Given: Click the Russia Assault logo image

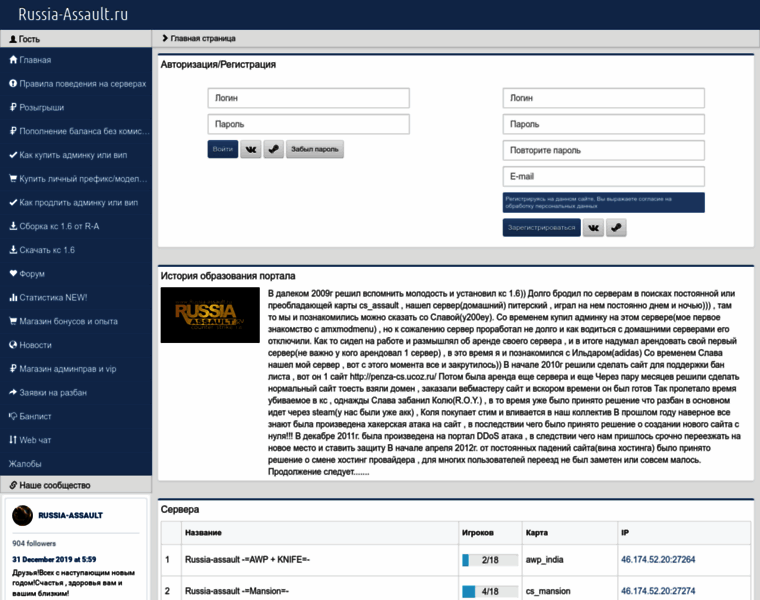Looking at the screenshot, I should [x=210, y=315].
